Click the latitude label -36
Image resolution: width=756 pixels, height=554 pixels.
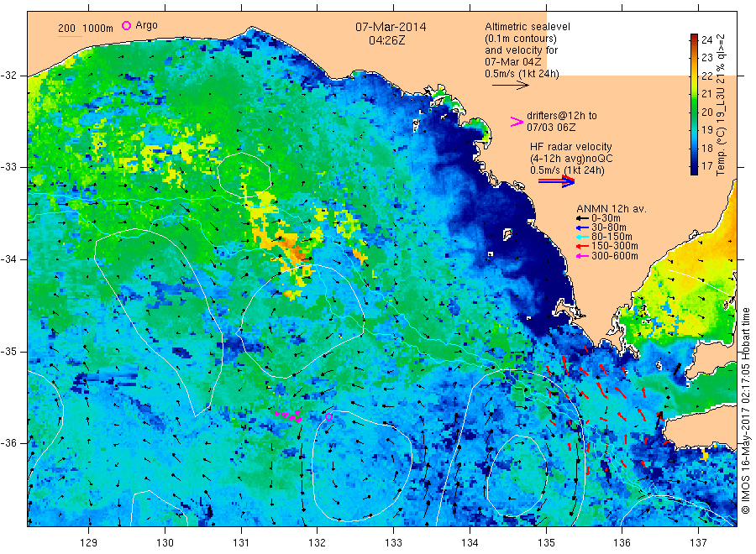(8, 442)
